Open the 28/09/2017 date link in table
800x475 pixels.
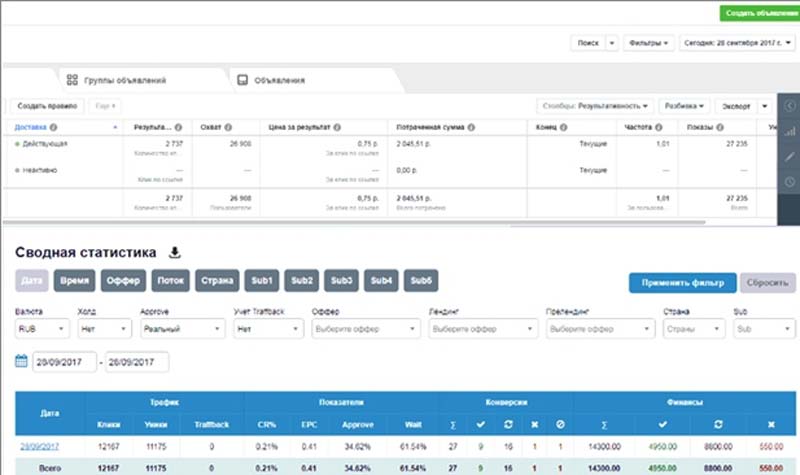point(39,446)
